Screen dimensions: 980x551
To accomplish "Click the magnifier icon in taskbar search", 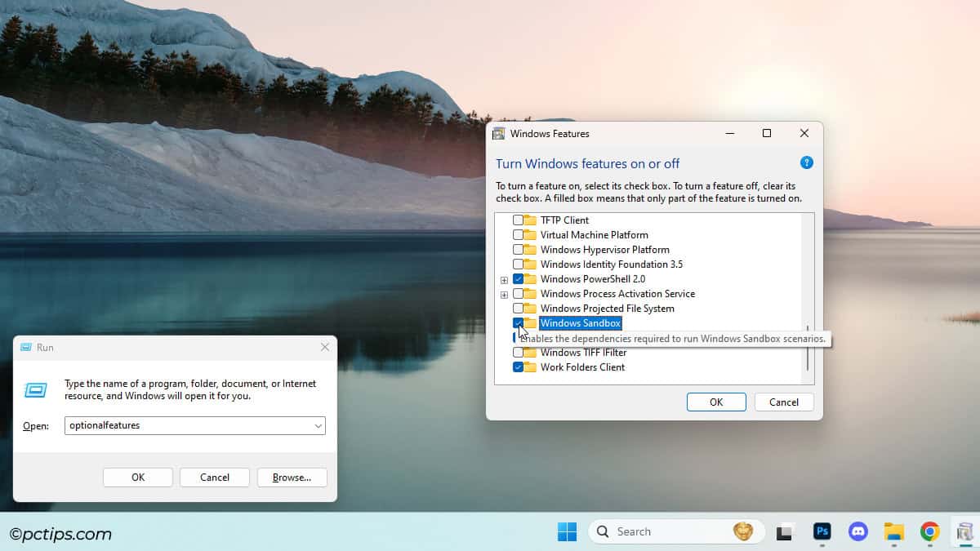I will tap(603, 532).
